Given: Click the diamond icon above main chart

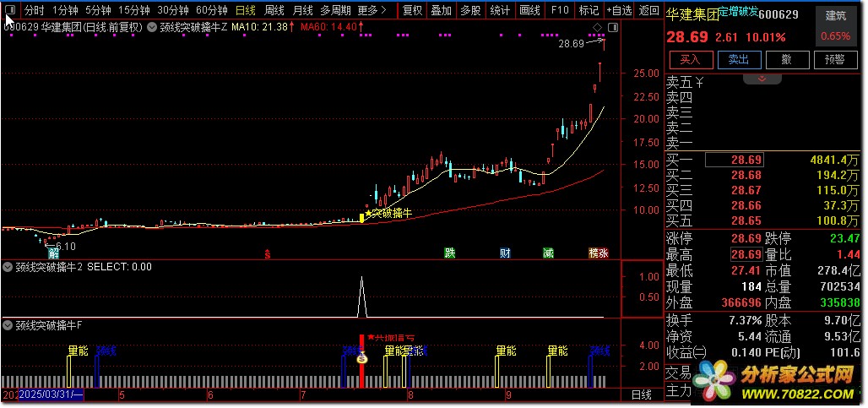Looking at the screenshot, I should click(597, 27).
